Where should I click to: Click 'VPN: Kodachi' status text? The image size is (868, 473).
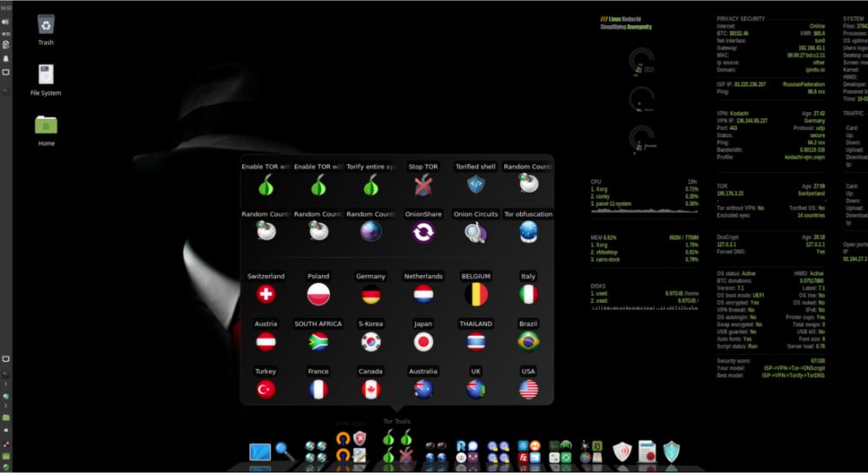733,114
